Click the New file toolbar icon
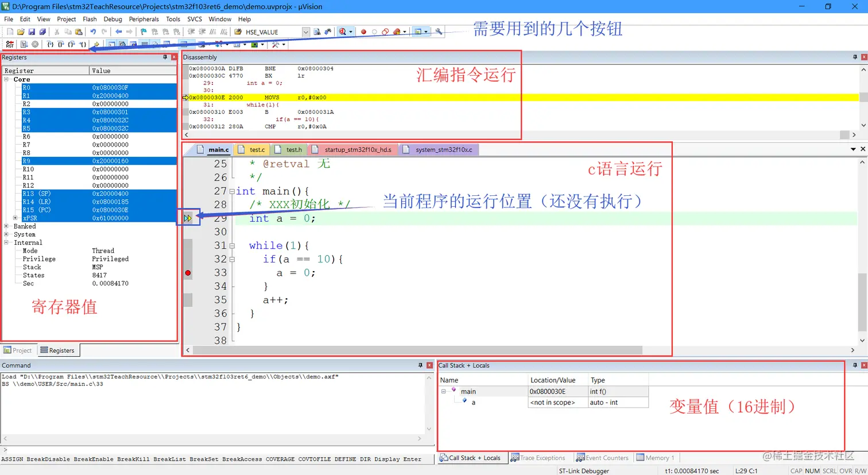868x475 pixels. [10, 32]
